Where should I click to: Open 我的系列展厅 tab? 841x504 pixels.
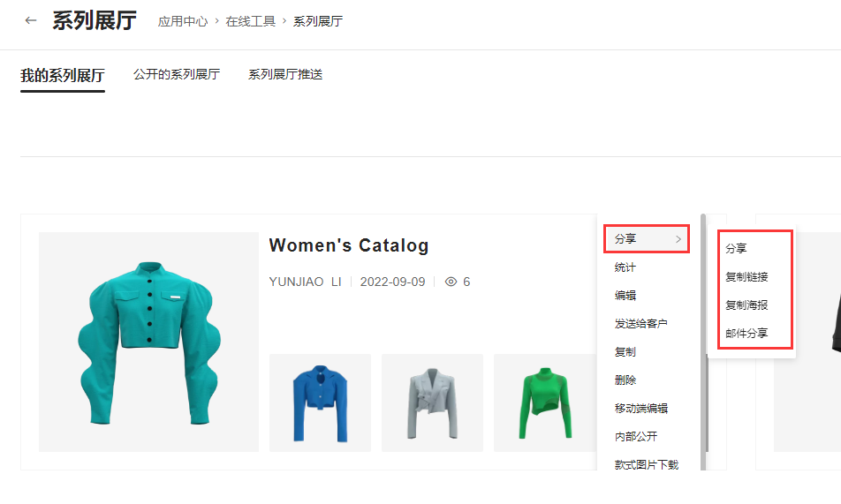[x=63, y=76]
